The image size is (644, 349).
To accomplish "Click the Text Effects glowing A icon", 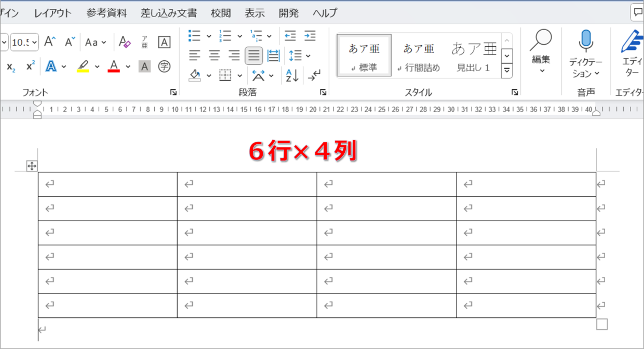I will (51, 66).
